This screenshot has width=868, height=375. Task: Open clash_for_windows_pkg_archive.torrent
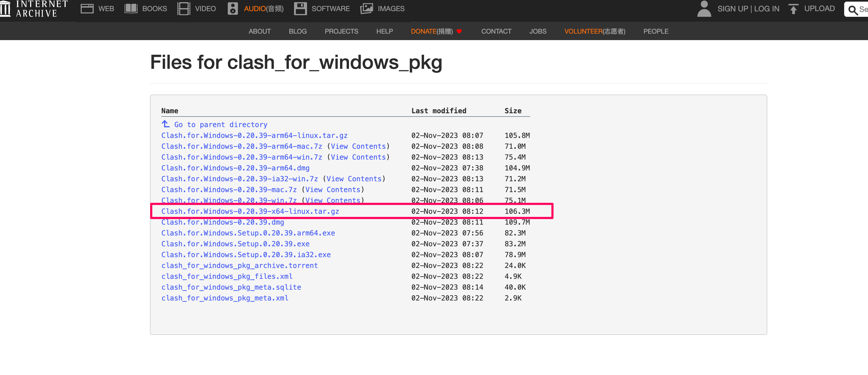(240, 266)
